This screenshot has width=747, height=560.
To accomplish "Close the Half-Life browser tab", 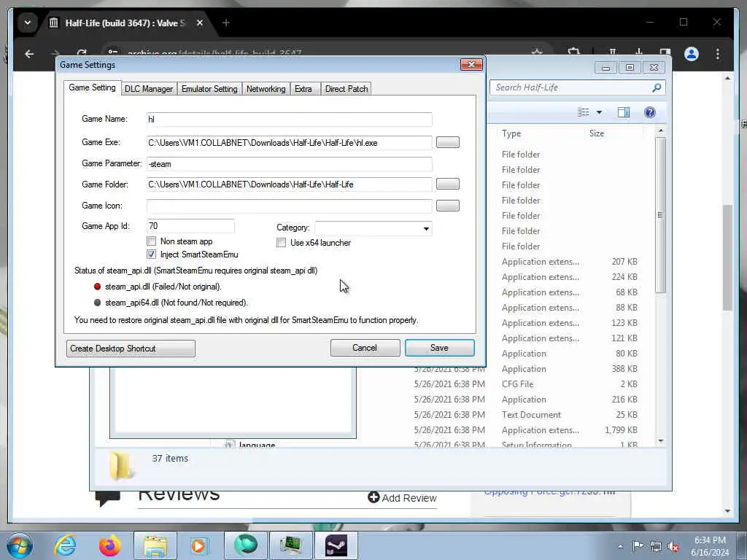I will point(200,23).
